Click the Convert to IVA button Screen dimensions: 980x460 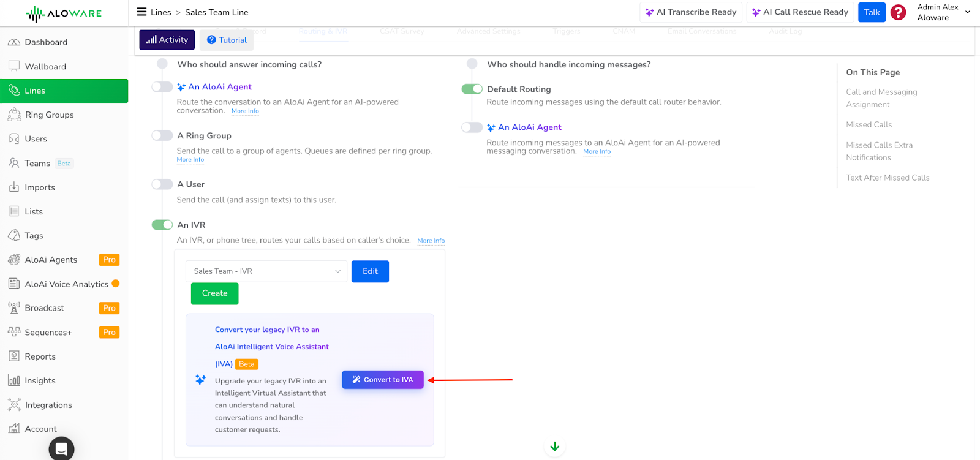[383, 380]
